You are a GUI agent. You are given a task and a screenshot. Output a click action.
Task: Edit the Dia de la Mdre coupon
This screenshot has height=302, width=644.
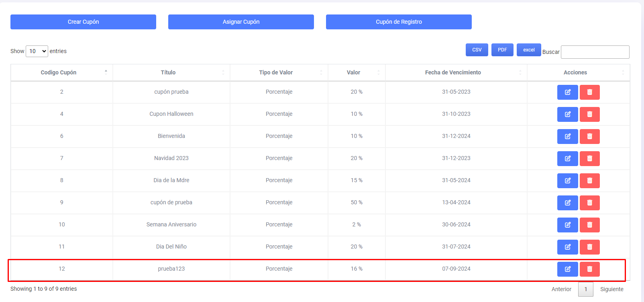[567, 181]
